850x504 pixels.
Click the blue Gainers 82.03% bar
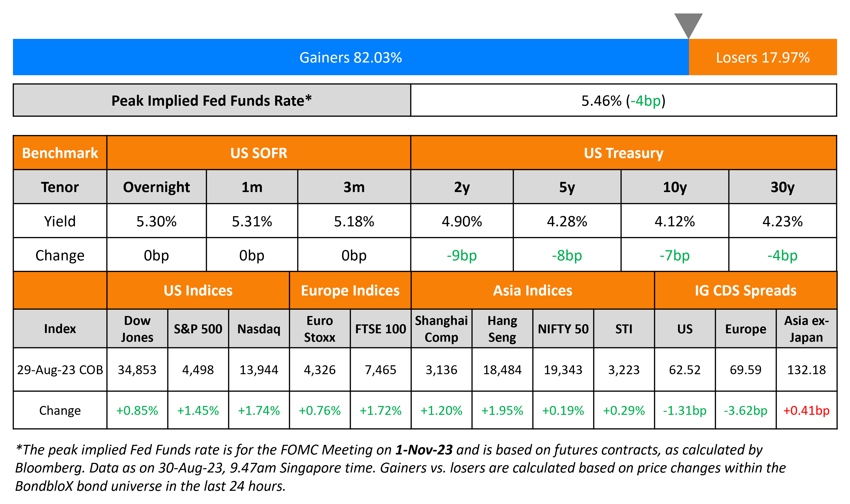pos(351,57)
